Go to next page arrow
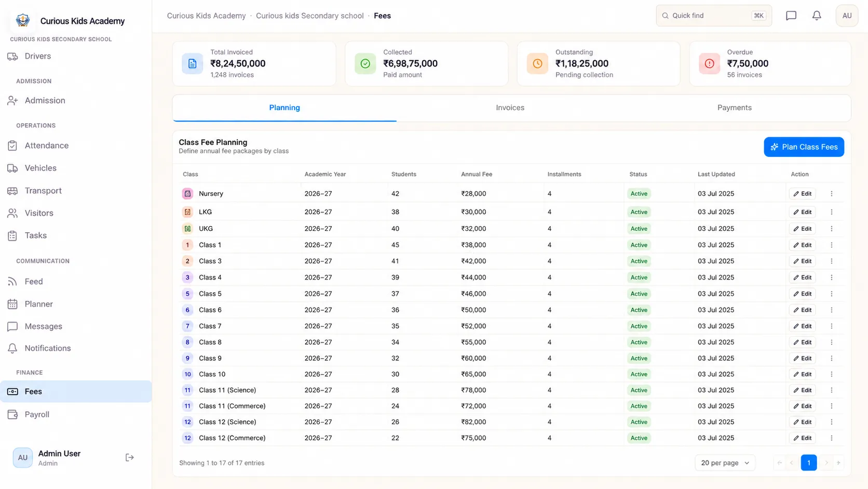The width and height of the screenshot is (868, 489). (826, 462)
